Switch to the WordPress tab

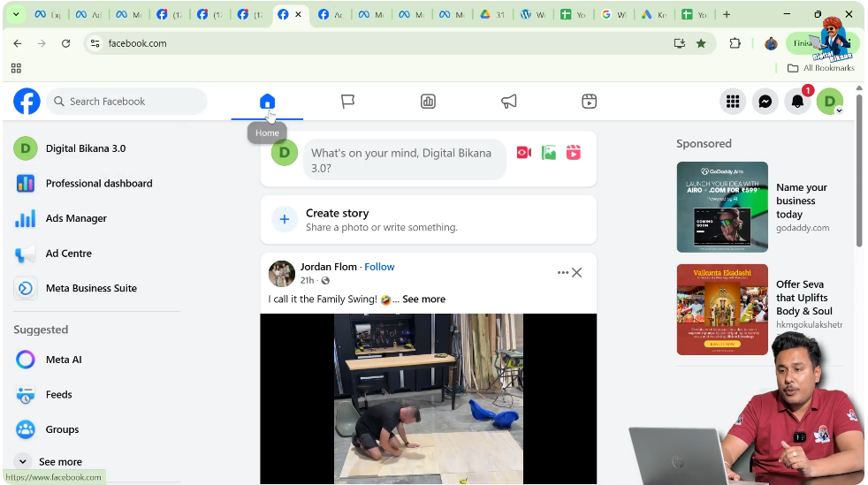(532, 15)
